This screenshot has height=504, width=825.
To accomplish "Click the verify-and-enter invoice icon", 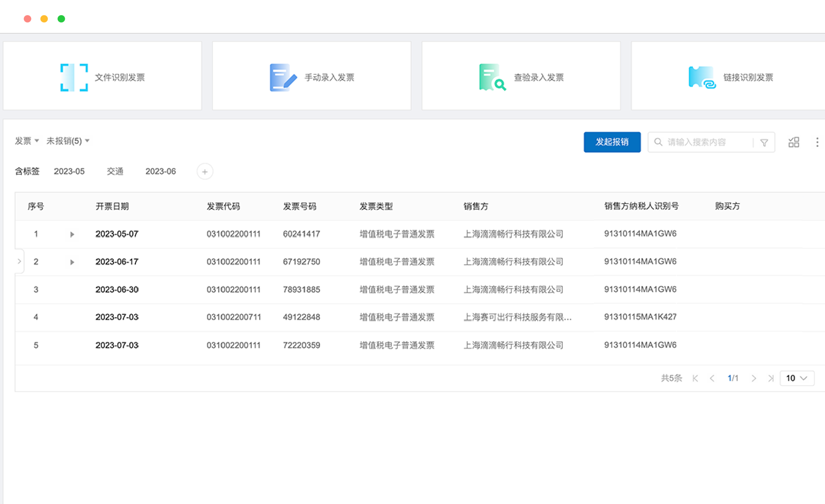I will (492, 77).
